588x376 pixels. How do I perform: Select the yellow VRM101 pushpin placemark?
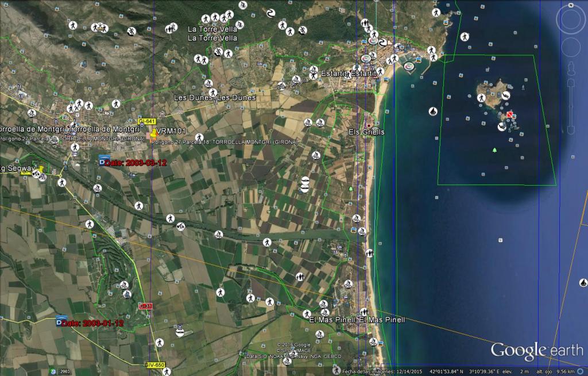(x=153, y=133)
